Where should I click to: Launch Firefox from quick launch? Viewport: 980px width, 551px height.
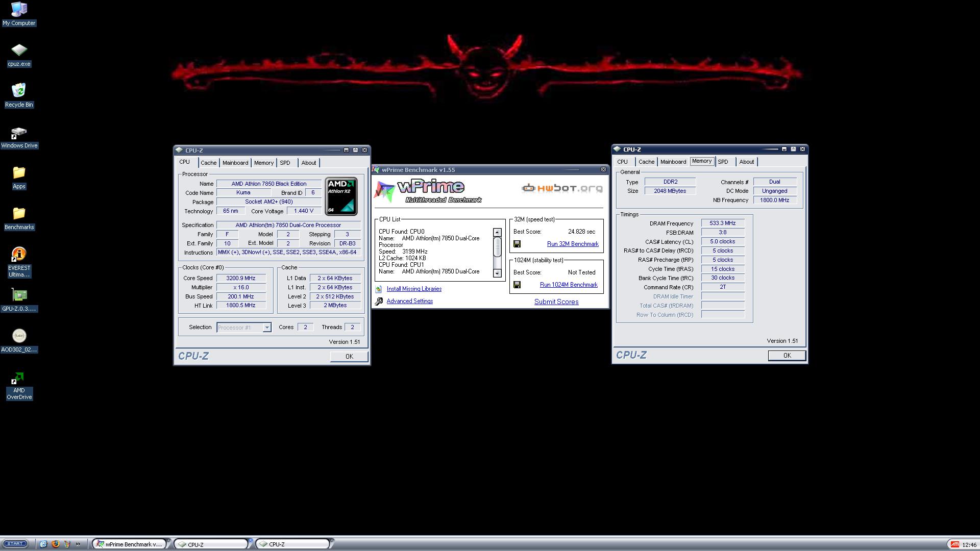point(55,544)
